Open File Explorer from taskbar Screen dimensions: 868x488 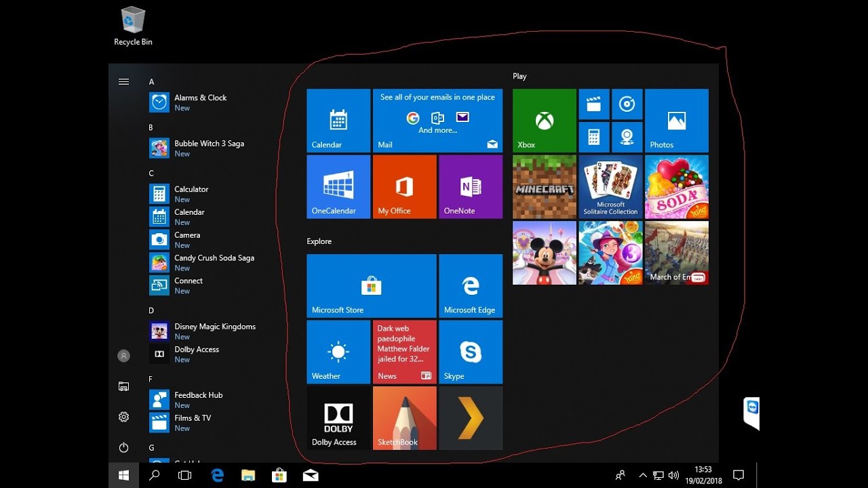click(248, 476)
